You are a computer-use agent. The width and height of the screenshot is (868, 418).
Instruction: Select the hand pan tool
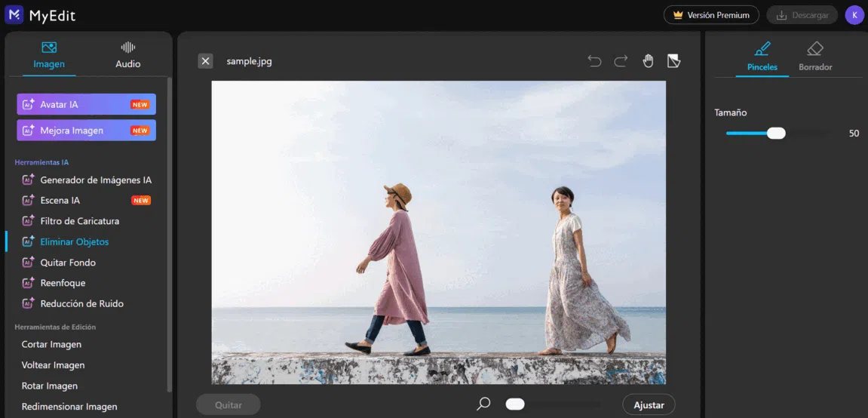pyautogui.click(x=648, y=61)
